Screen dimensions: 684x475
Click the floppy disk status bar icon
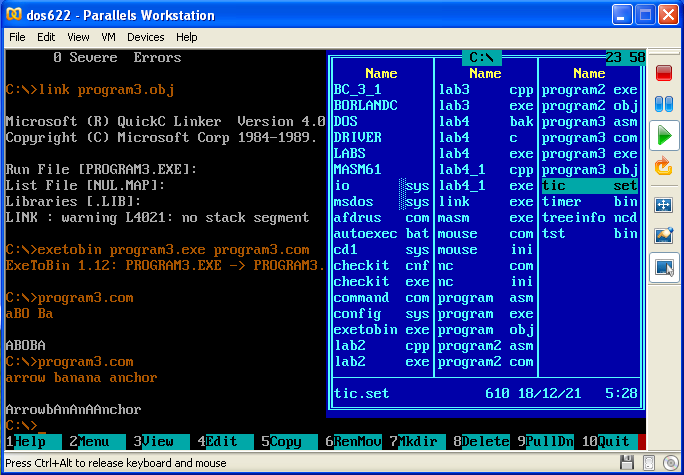627,463
